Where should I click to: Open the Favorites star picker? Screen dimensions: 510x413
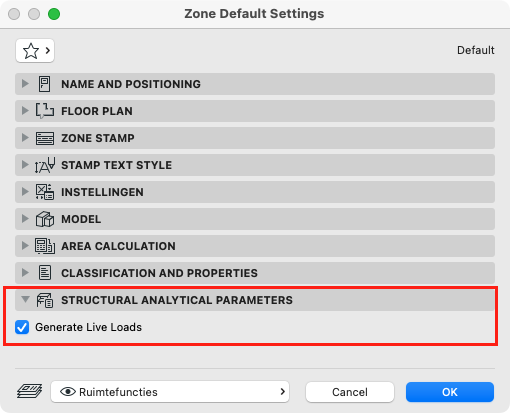click(35, 51)
